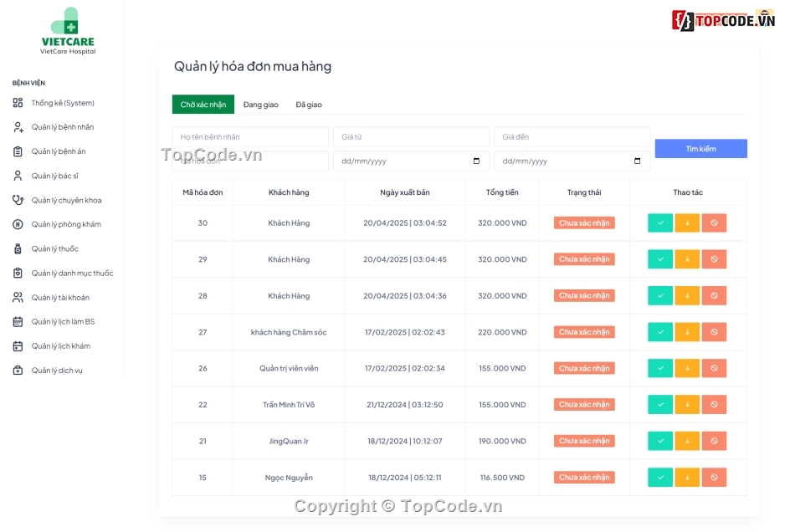The width and height of the screenshot is (795, 532).
Task: Click the VIETCARE hospital logo
Action: [65, 31]
